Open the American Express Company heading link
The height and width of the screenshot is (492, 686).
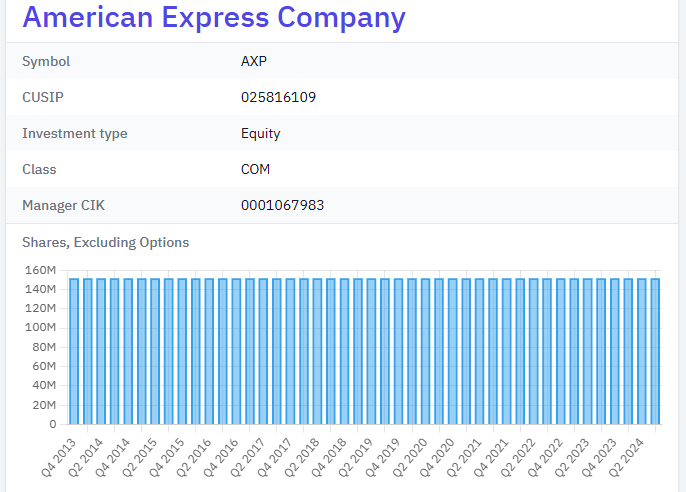click(214, 18)
